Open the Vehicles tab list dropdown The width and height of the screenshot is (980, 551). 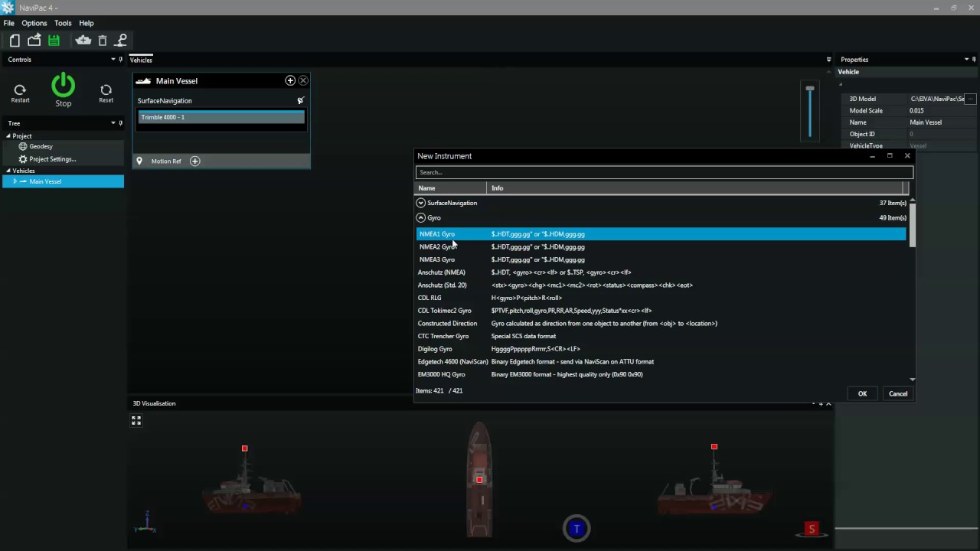828,59
